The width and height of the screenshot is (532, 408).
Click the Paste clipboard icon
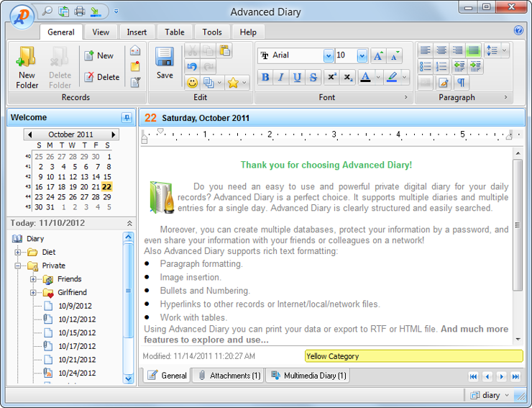[225, 51]
